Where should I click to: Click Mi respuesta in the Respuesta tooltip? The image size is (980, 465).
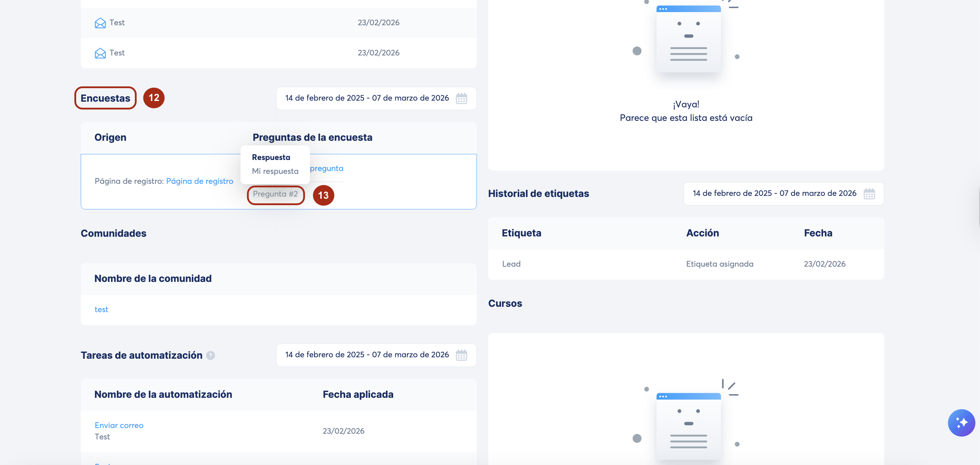click(x=275, y=171)
